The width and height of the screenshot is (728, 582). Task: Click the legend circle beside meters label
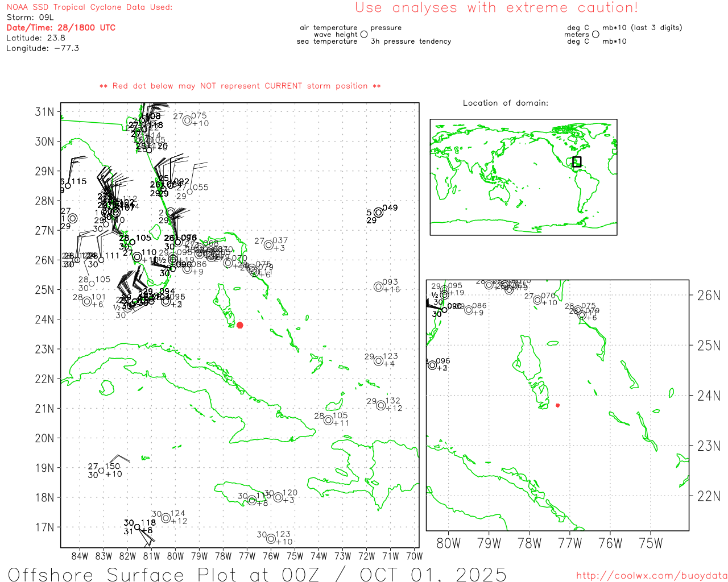click(595, 35)
